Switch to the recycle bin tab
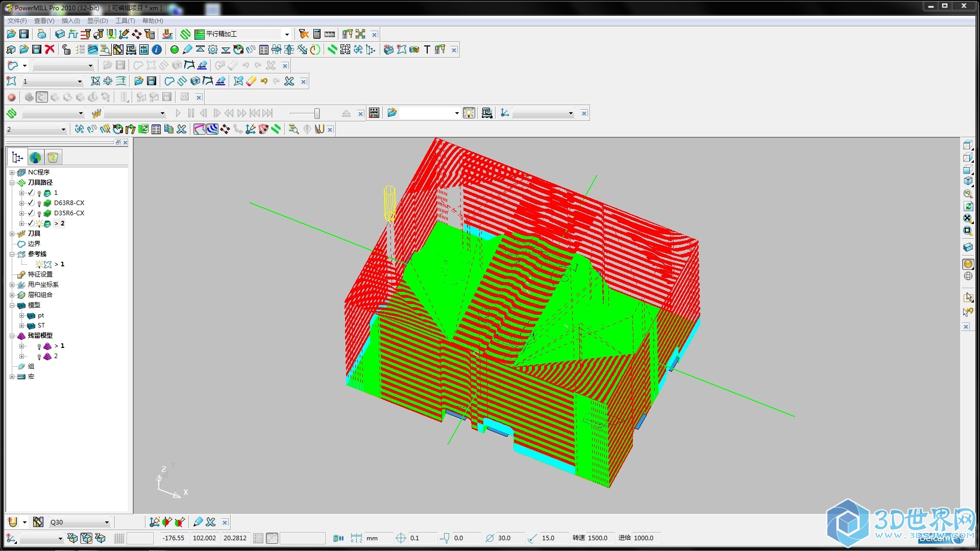The height and width of the screenshot is (551, 980). tap(53, 158)
